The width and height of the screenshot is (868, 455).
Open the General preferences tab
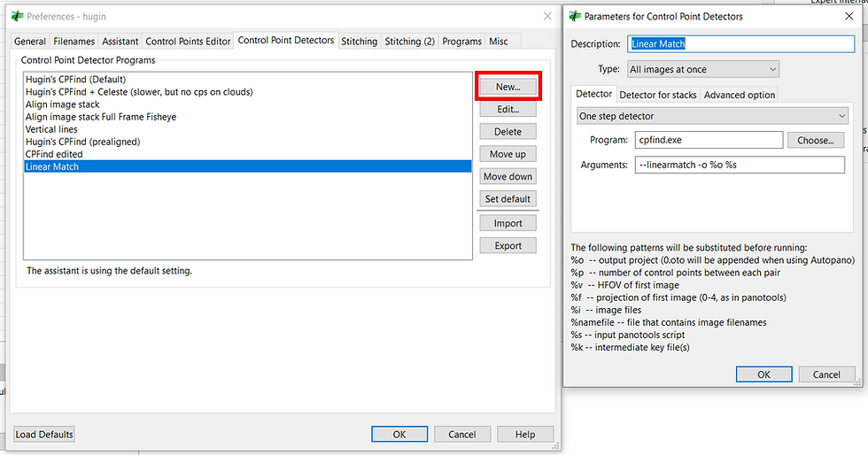click(x=30, y=42)
